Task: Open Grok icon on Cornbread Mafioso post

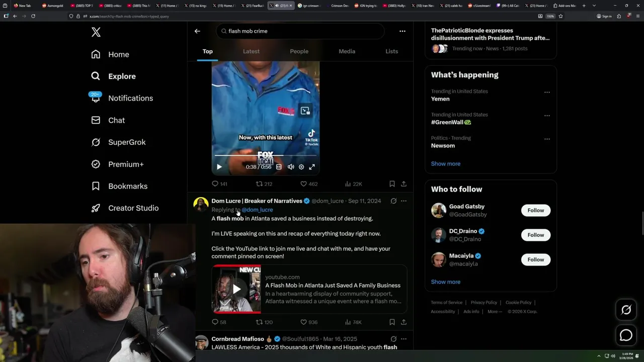Action: point(393,339)
